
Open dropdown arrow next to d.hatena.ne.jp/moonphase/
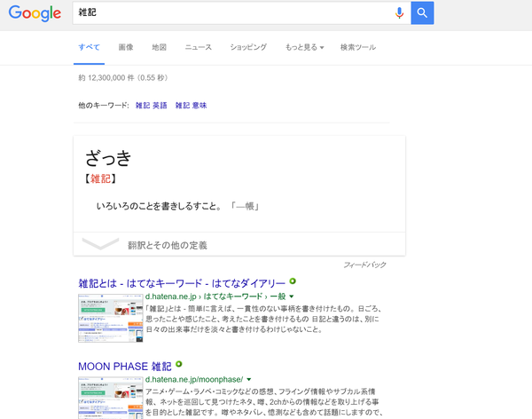pos(249,380)
